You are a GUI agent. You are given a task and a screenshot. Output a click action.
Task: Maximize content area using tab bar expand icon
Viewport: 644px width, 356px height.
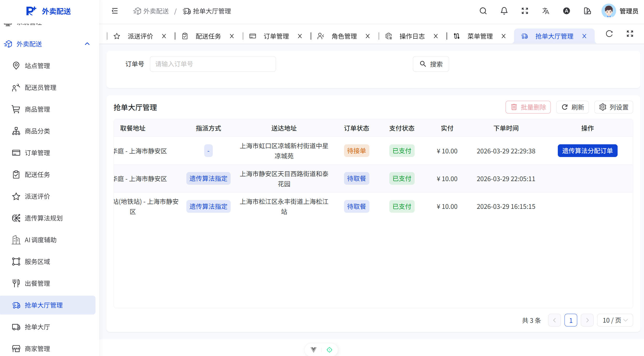[630, 34]
